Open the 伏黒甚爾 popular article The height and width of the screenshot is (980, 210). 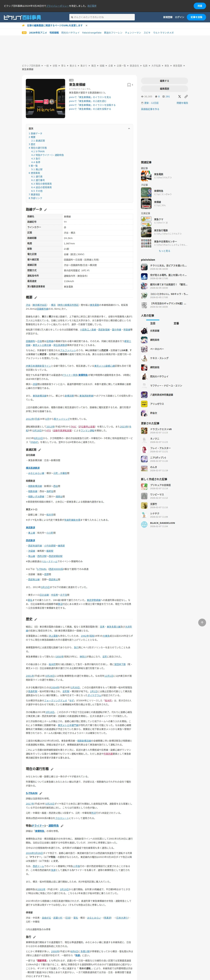tap(155, 331)
